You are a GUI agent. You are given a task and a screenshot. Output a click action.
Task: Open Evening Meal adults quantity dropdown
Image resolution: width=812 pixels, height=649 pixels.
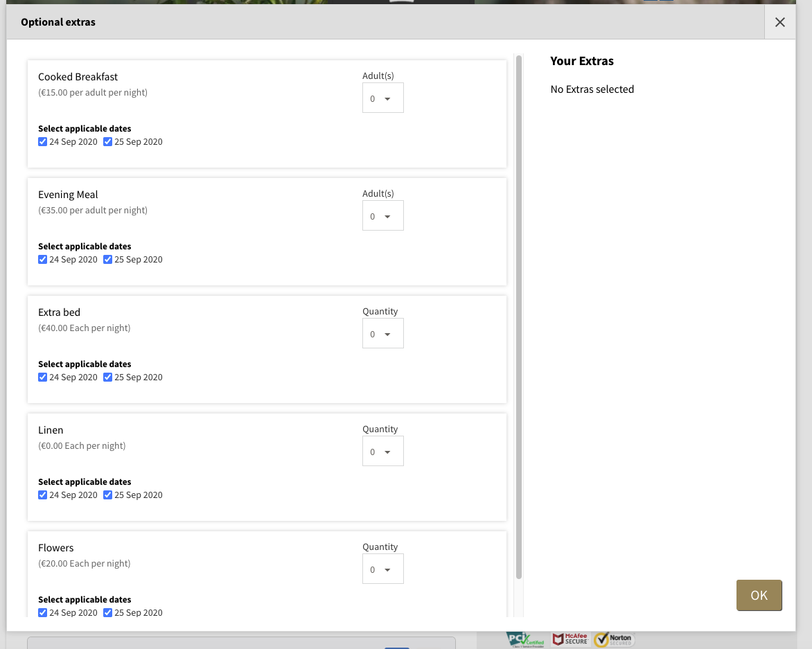pyautogui.click(x=382, y=216)
